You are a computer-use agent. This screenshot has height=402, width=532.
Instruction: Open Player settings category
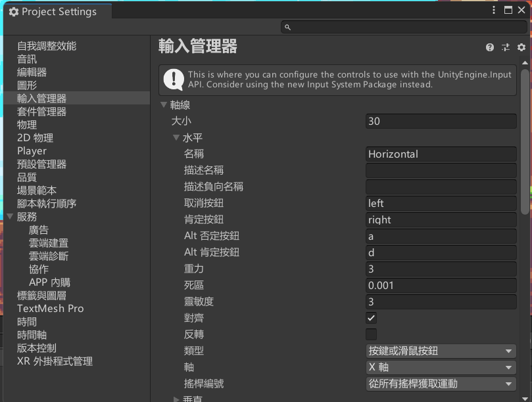[32, 151]
